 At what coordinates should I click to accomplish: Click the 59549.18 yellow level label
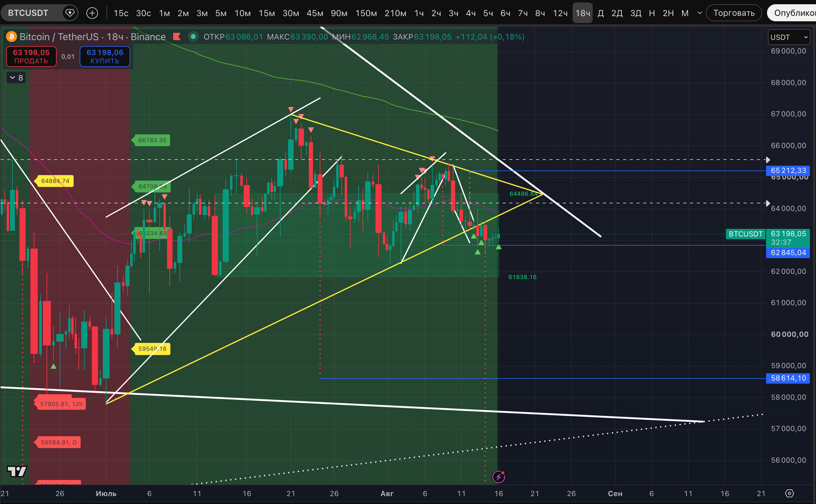[151, 349]
